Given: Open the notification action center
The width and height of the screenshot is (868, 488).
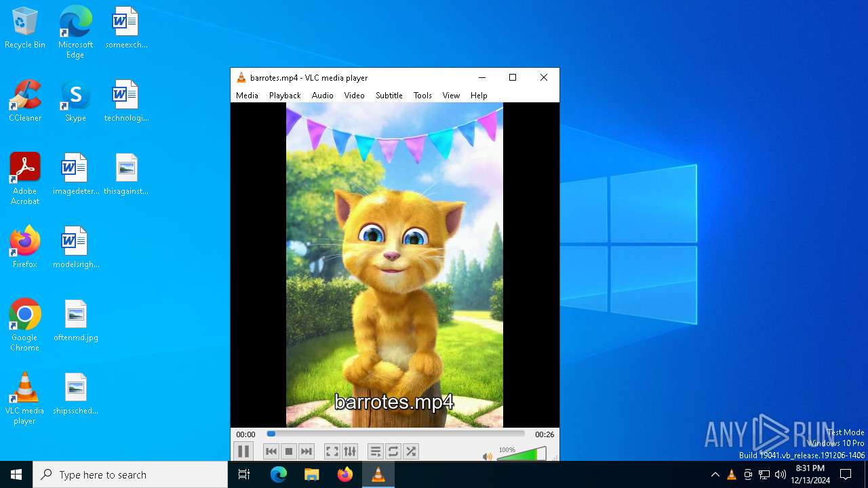Looking at the screenshot, I should click(x=846, y=474).
